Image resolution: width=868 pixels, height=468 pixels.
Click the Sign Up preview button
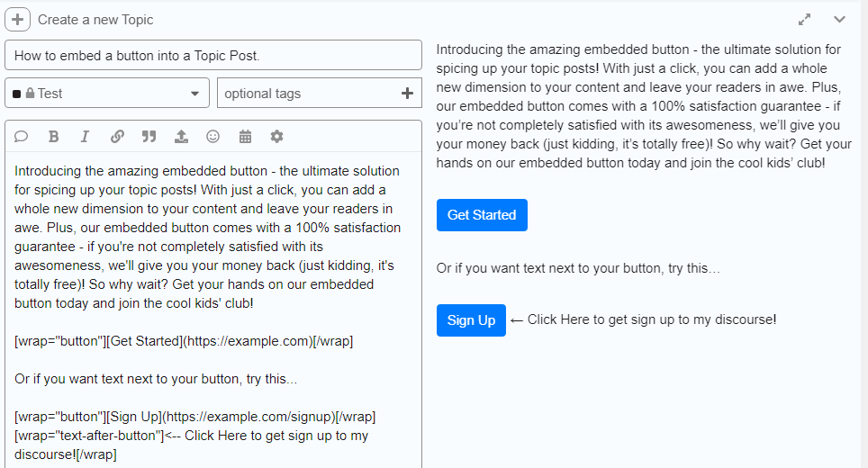tap(471, 320)
